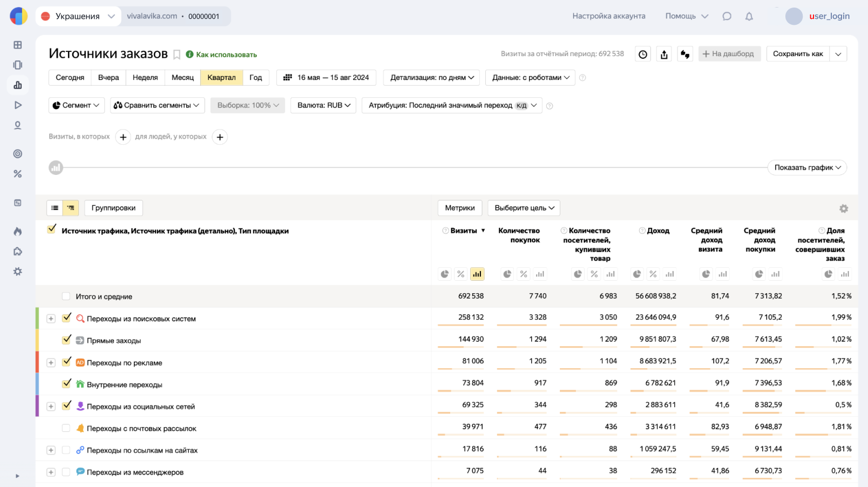Open the Выберите цель dropdown

(x=524, y=208)
